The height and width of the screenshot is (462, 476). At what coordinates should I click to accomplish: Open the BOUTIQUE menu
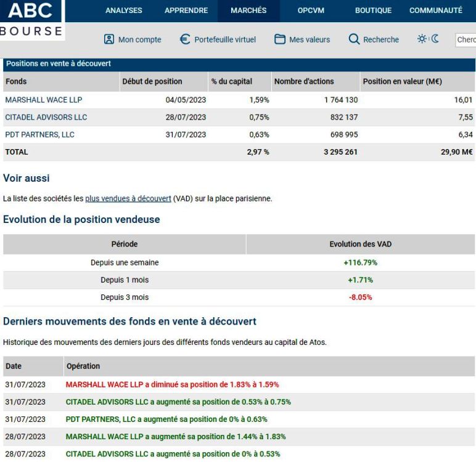tap(374, 10)
